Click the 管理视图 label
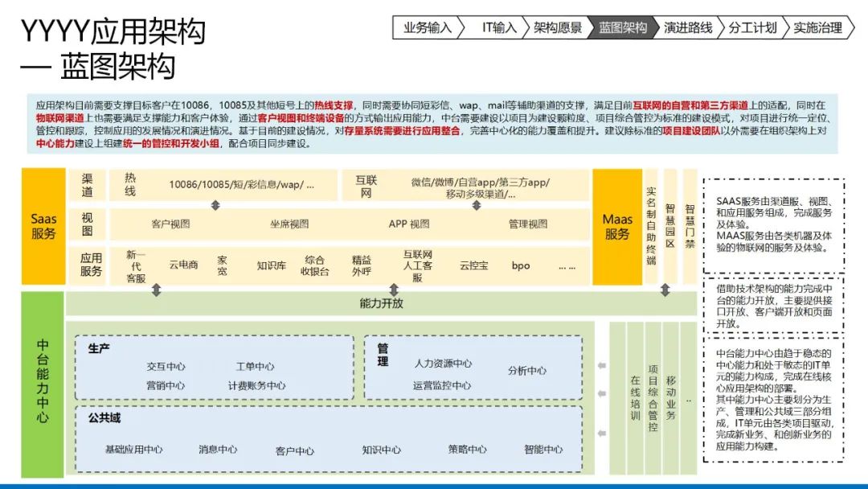This screenshot has height=489, width=868. point(528,224)
